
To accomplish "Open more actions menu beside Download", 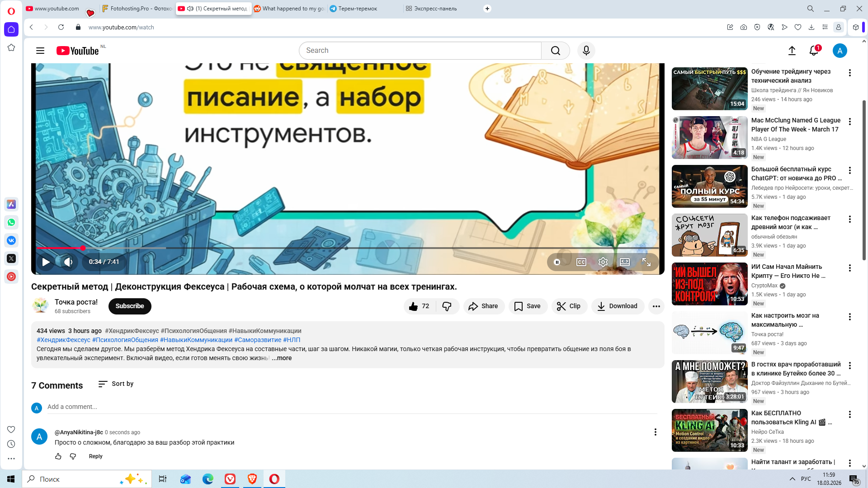I will 656,306.
